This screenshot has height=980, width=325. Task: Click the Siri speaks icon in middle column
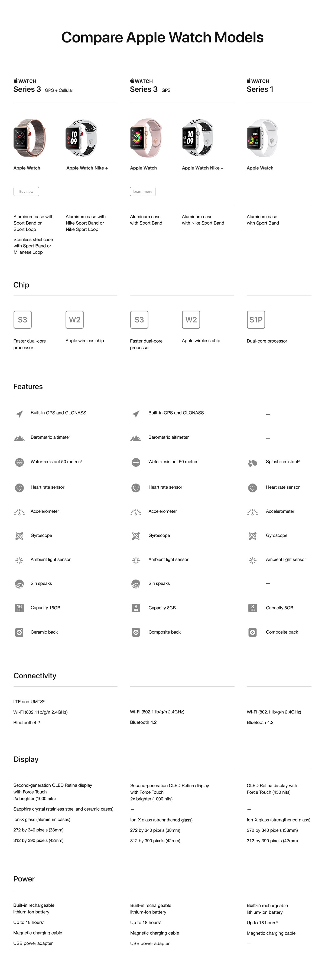click(x=136, y=584)
